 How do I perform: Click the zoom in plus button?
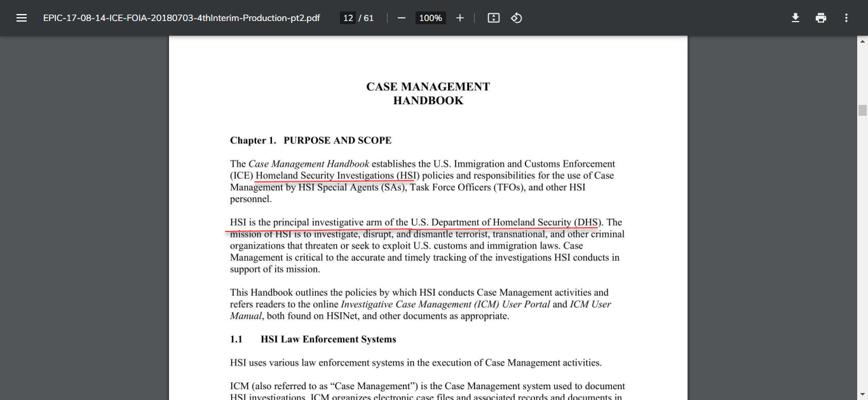point(460,18)
